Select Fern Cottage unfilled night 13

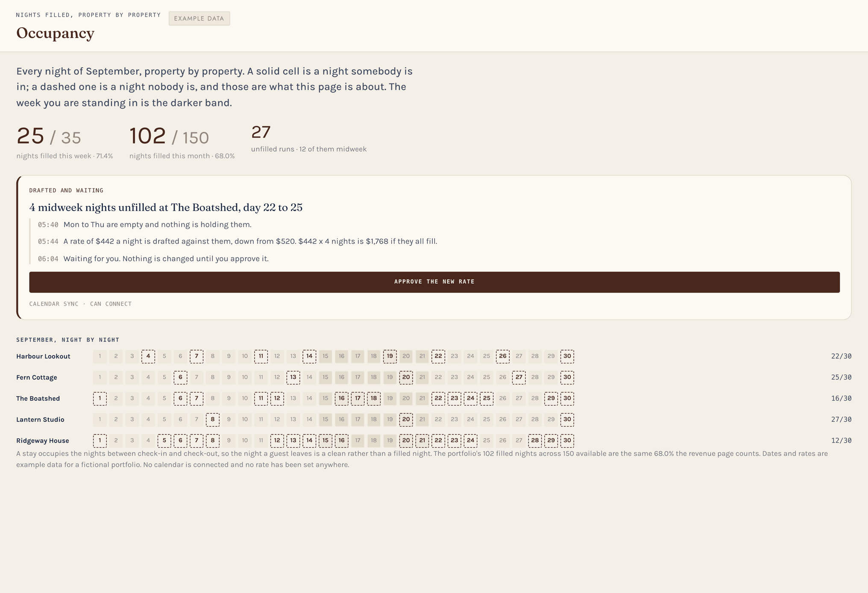[x=293, y=377]
